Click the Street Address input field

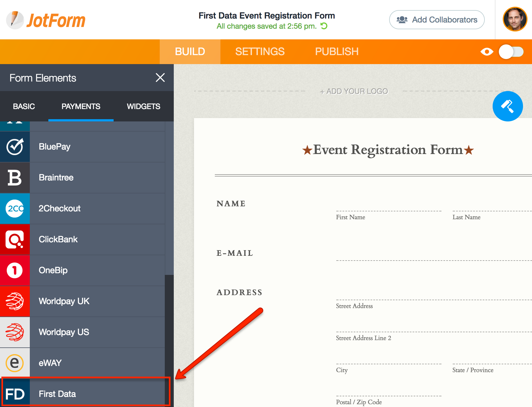click(434, 294)
